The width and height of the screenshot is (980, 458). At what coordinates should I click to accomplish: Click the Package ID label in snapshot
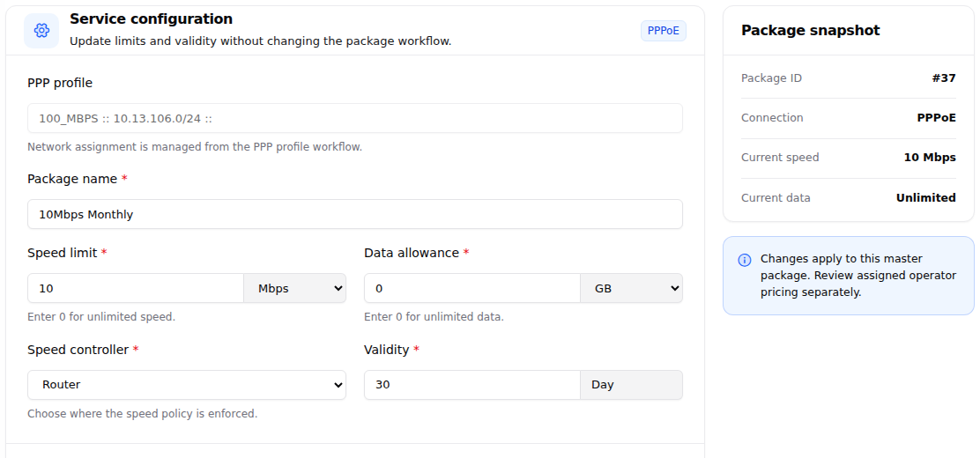(771, 78)
